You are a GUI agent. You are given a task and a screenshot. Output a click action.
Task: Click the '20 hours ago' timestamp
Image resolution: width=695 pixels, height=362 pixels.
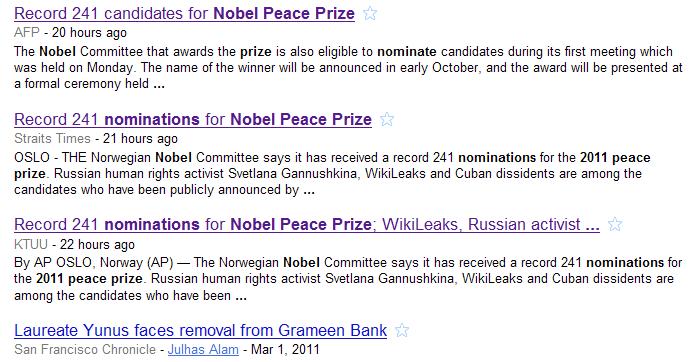(x=90, y=32)
